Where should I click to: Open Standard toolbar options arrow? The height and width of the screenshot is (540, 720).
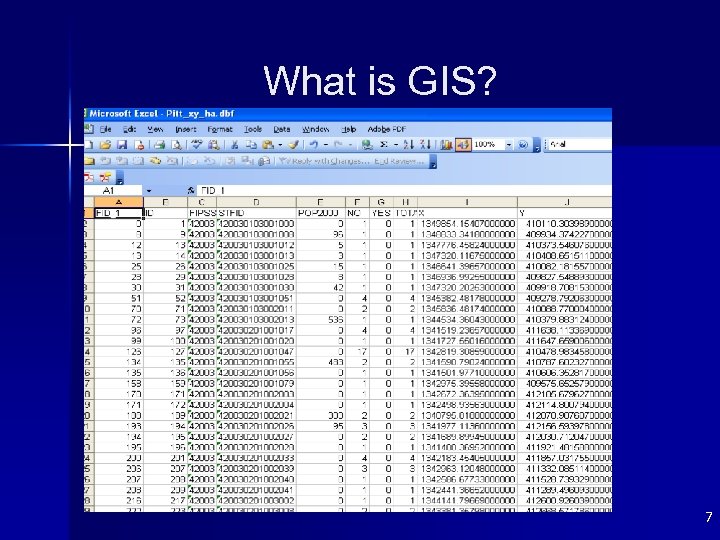(x=537, y=146)
